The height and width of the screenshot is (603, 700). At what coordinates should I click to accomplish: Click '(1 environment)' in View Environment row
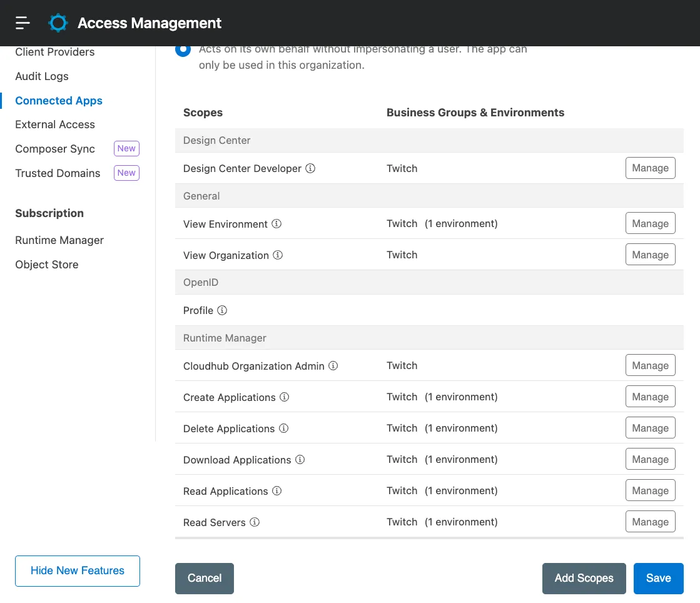(461, 223)
